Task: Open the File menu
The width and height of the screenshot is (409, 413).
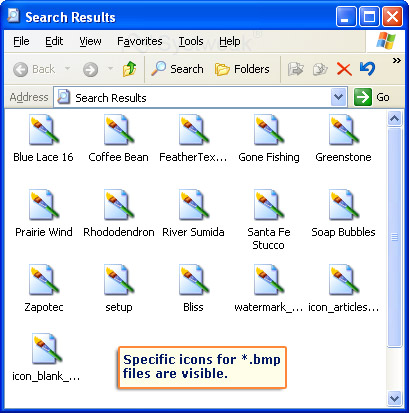Action: tap(21, 41)
